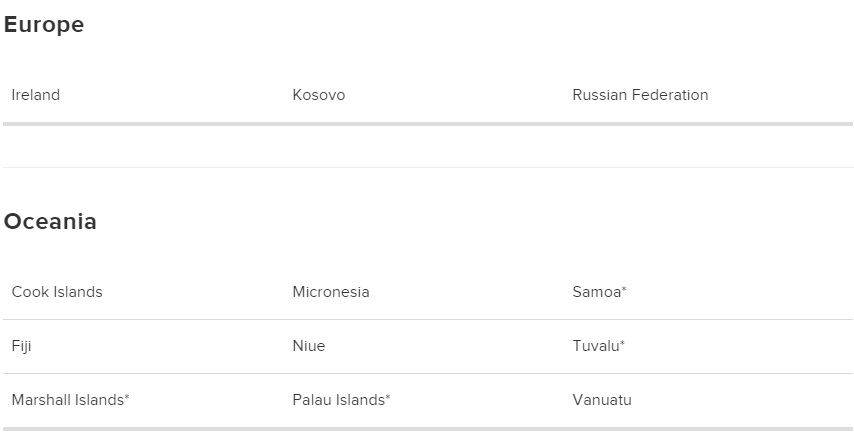The height and width of the screenshot is (435, 854).
Task: Select Cook Islands in the Oceania list
Action: pyautogui.click(x=57, y=292)
